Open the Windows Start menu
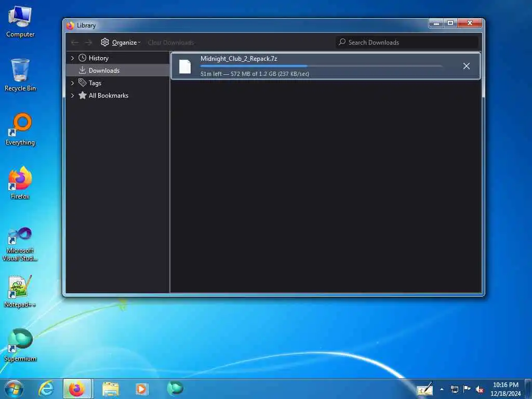 tap(14, 389)
